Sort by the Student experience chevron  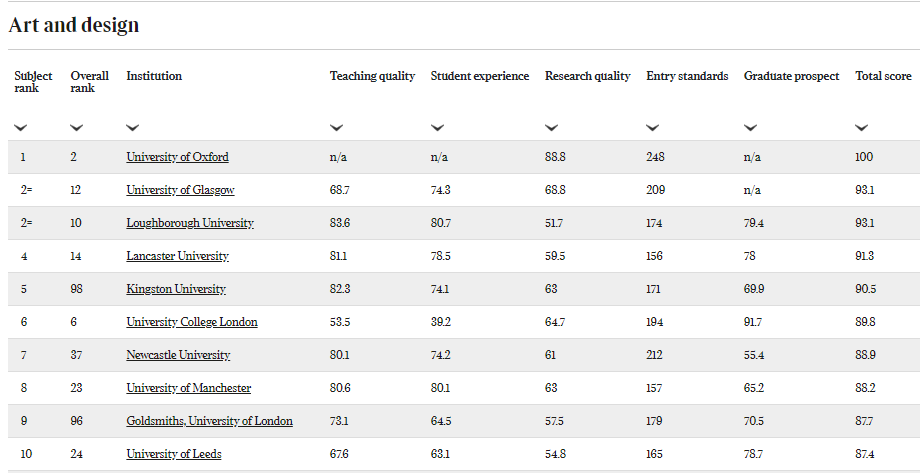click(x=437, y=128)
